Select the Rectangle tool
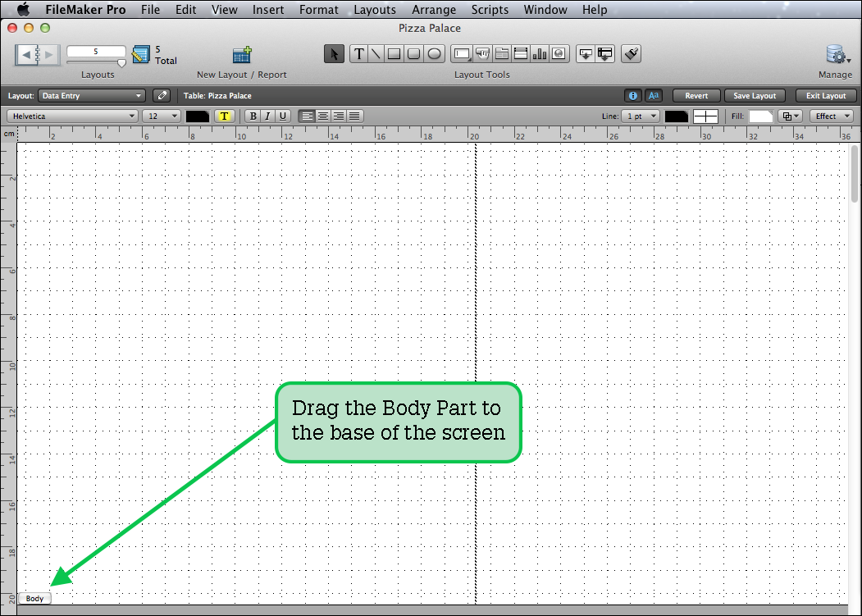 coord(395,54)
